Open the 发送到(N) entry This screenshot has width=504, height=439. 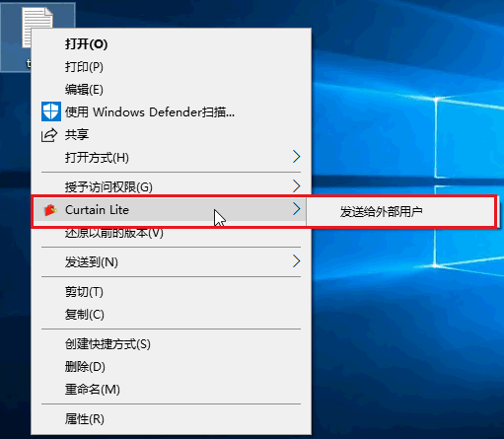[171, 262]
